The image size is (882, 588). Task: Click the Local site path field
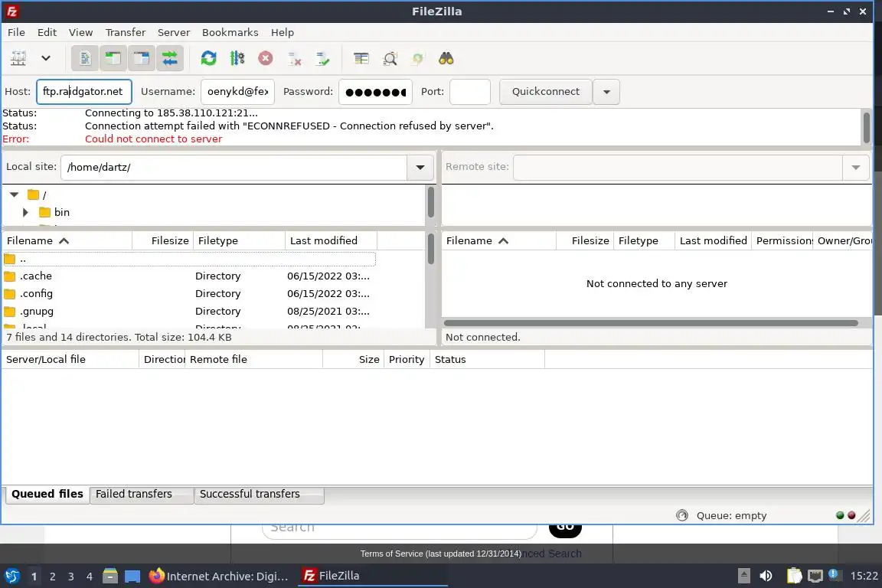tap(234, 167)
